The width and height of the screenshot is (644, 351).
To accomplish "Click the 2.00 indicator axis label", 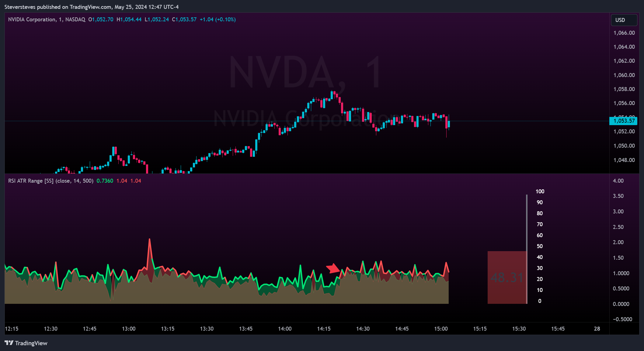I will click(618, 242).
